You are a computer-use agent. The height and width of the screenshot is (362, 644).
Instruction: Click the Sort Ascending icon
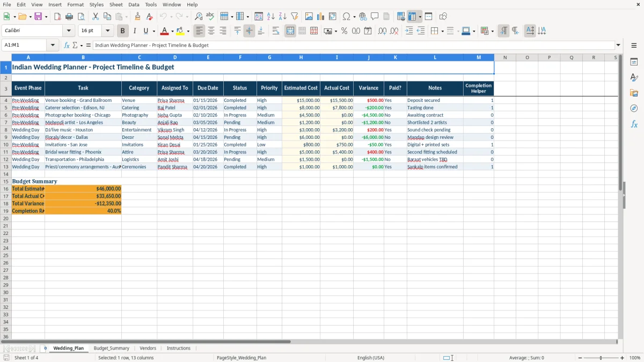[270, 17]
